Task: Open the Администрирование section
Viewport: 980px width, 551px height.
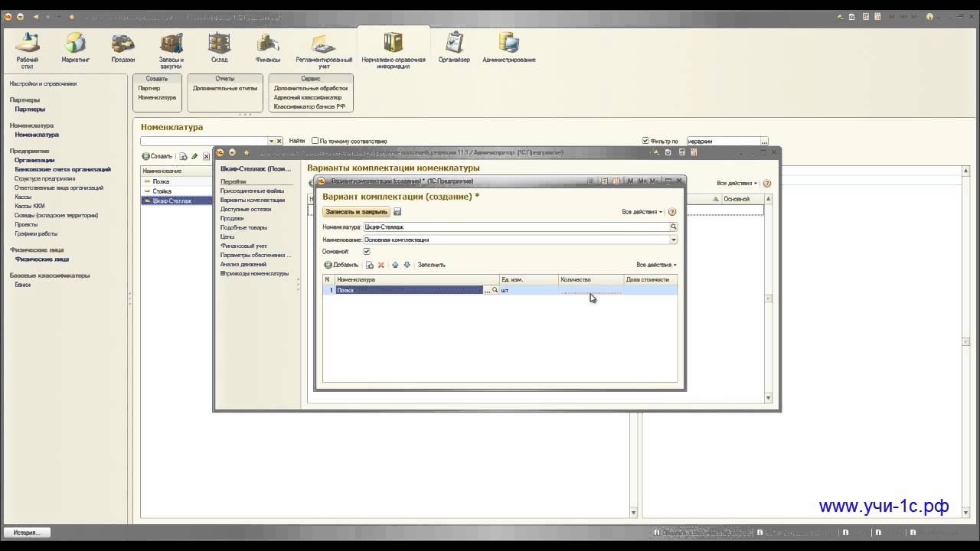Action: click(509, 47)
